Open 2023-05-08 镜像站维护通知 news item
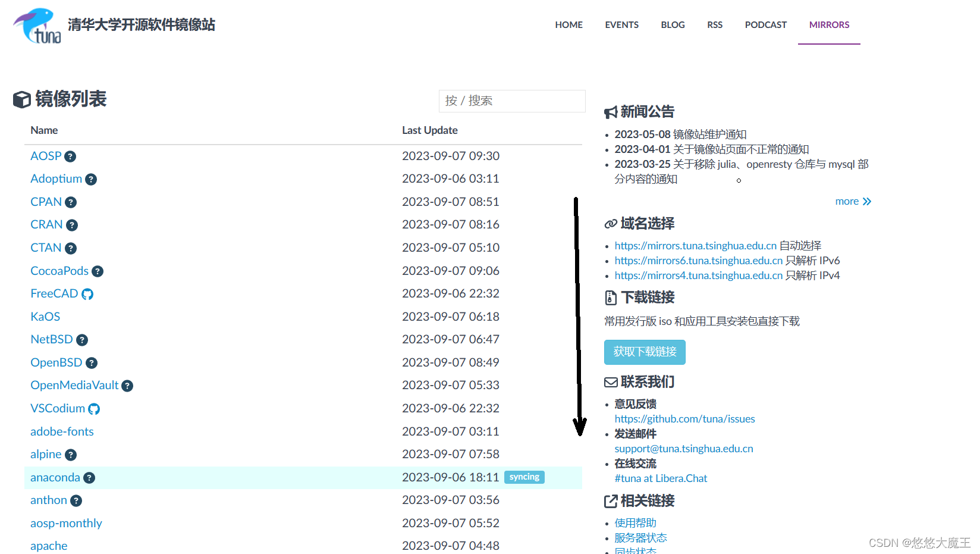Screen dimensions: 980x554 point(680,134)
